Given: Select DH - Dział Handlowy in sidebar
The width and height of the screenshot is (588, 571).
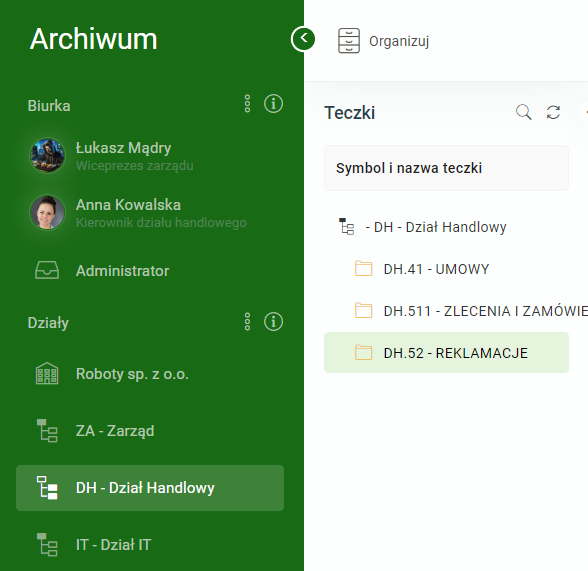Looking at the screenshot, I should coord(150,488).
